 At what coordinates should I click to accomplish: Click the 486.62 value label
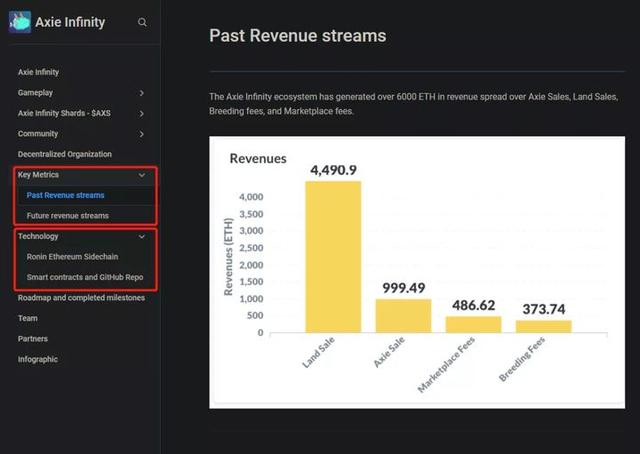(473, 305)
